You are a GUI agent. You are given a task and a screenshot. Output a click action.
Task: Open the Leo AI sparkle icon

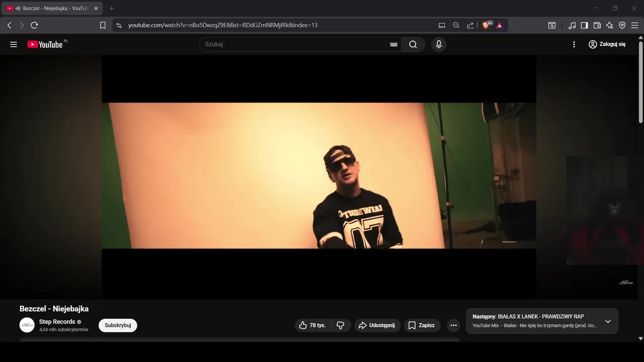coord(609,25)
